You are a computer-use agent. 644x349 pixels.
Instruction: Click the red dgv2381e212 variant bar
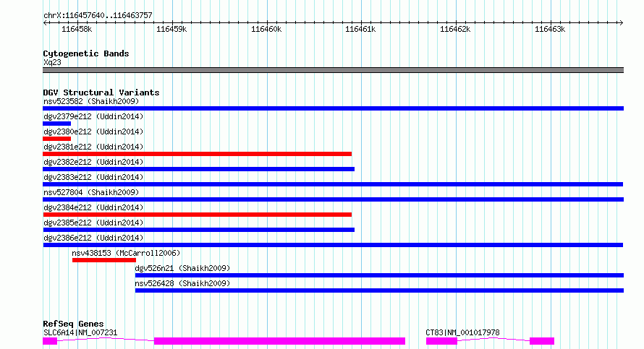(197, 154)
